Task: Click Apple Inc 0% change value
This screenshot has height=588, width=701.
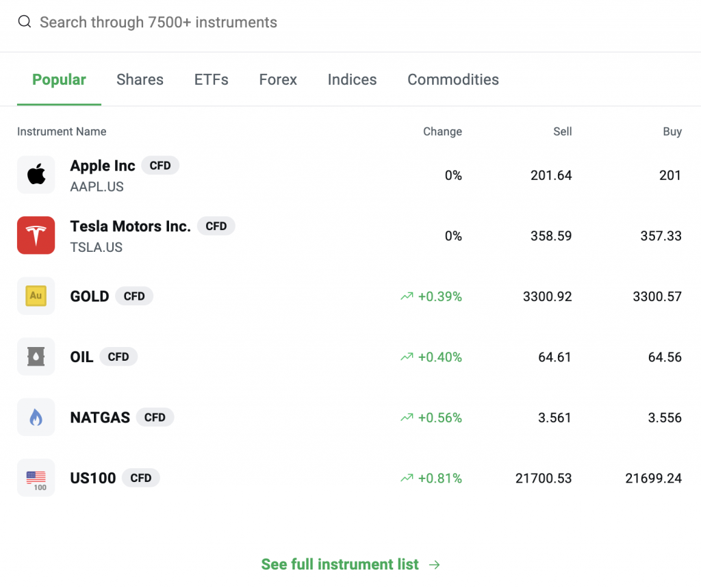Action: coord(453,175)
